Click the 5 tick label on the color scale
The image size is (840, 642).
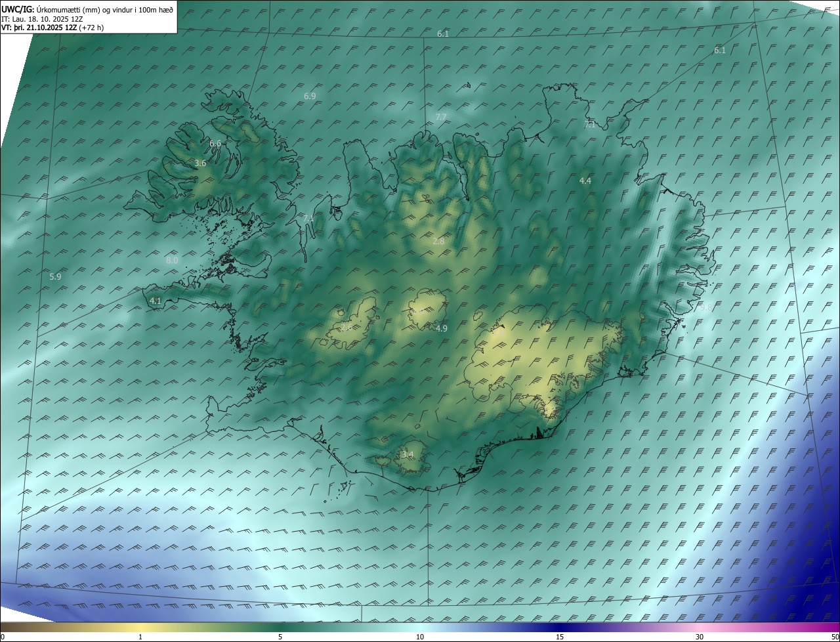tap(280, 637)
